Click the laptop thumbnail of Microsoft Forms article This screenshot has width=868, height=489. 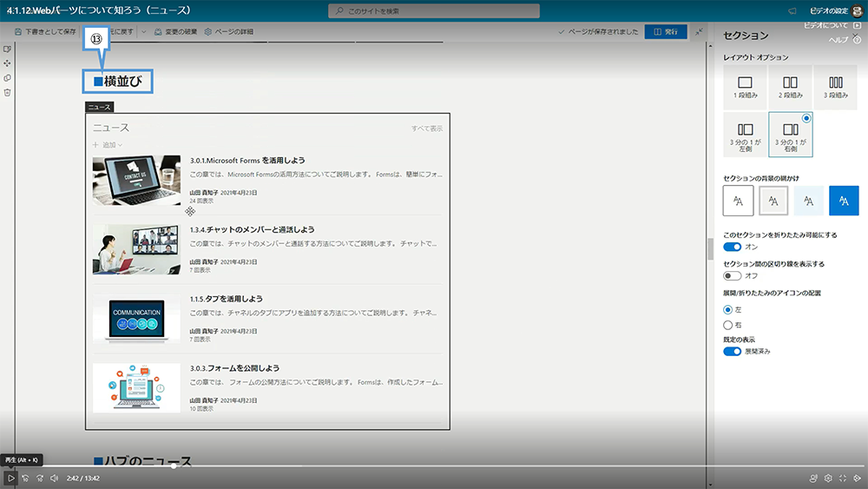pos(136,181)
